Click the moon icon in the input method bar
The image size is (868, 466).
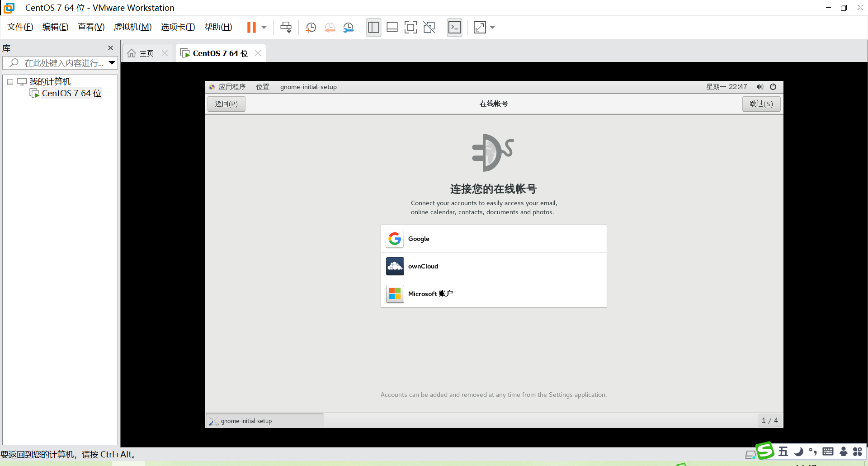799,452
